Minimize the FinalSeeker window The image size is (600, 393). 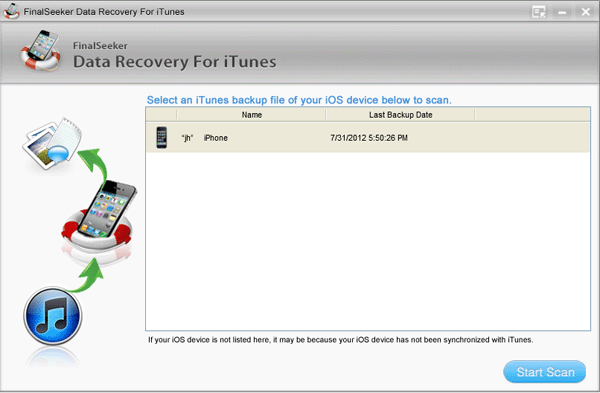point(562,12)
